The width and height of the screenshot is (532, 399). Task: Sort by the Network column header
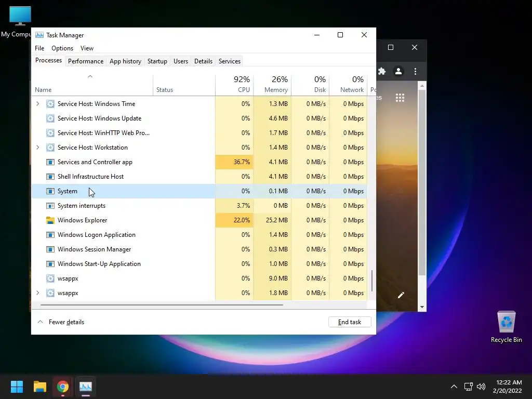click(x=349, y=85)
